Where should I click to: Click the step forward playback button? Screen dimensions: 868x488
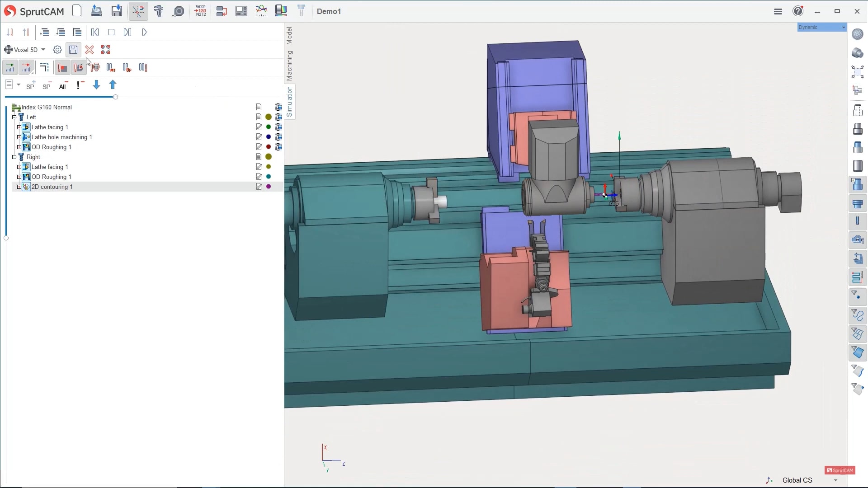pyautogui.click(x=127, y=32)
